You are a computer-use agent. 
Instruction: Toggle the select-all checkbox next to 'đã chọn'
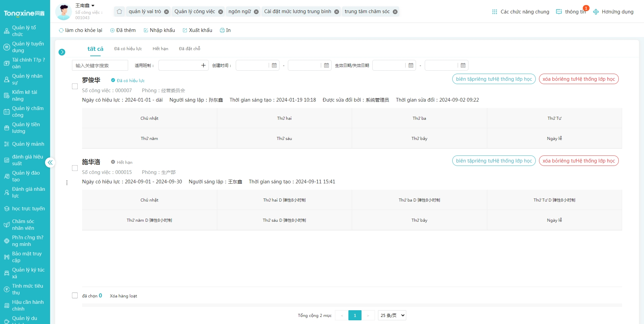(x=75, y=295)
